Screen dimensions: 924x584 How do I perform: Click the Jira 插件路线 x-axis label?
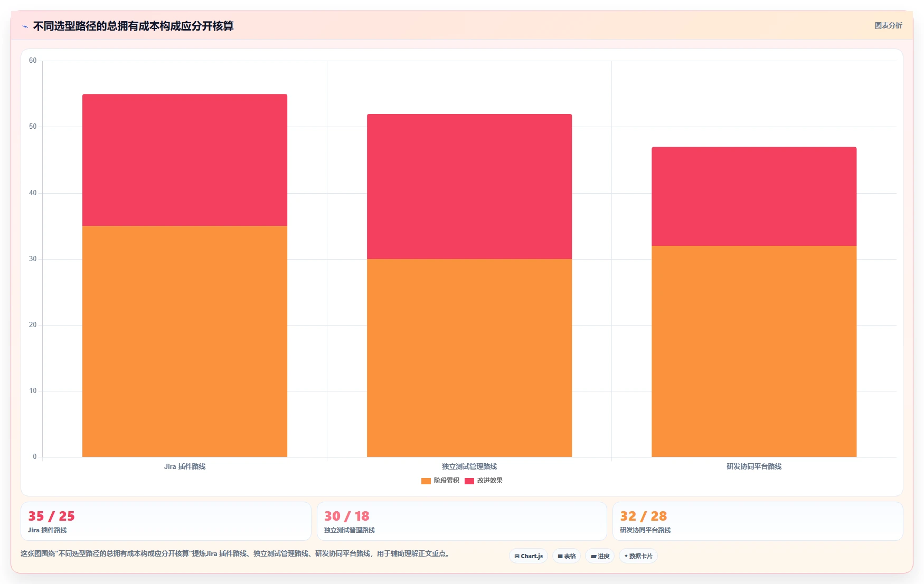coord(185,466)
